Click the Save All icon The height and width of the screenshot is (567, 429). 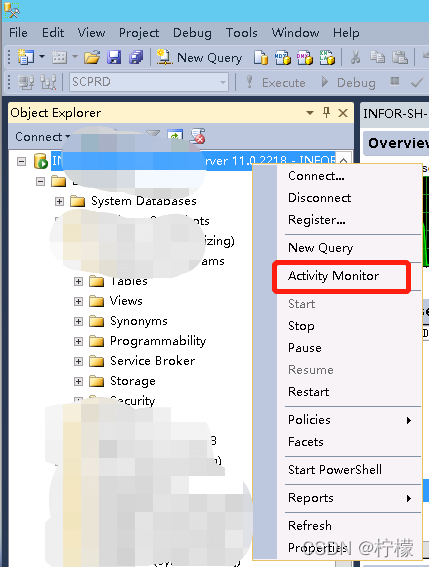click(x=136, y=57)
